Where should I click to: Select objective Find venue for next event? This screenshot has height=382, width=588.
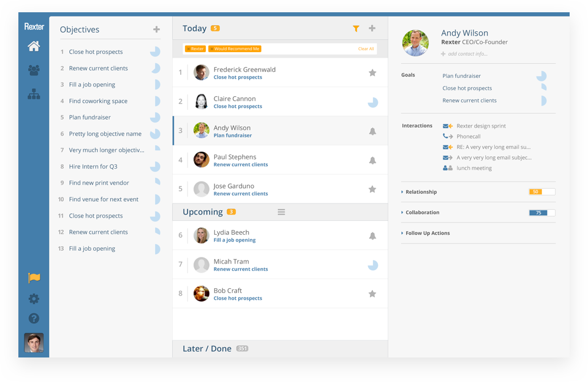104,199
